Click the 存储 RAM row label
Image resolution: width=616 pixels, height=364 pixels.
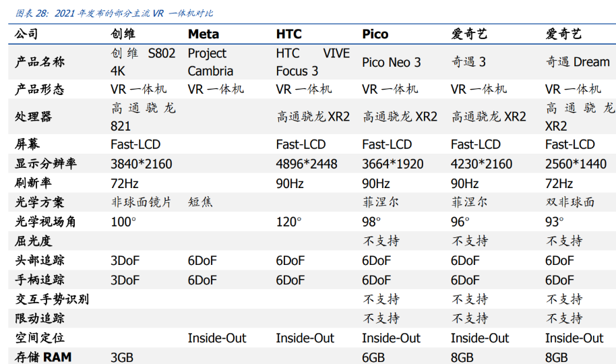point(43,357)
